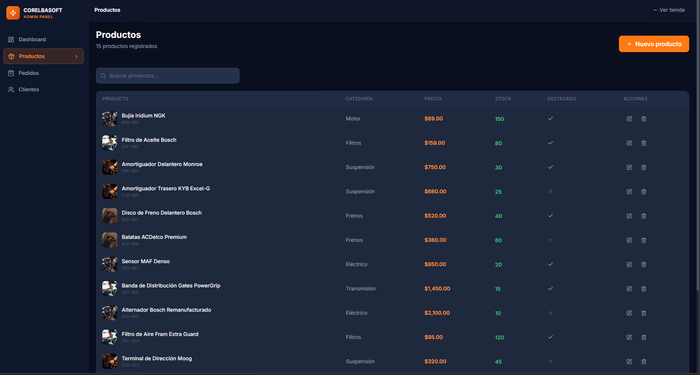Edit the Disco de Freno Delantero Bosch
This screenshot has height=375, width=700.
coord(629,216)
